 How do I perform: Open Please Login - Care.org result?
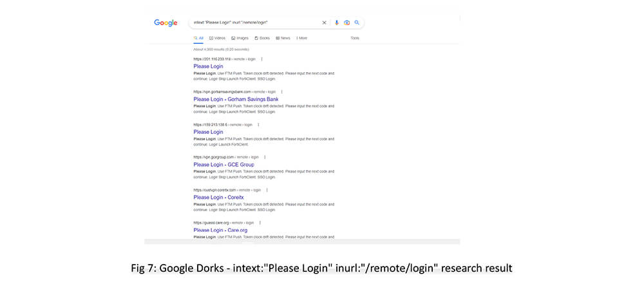tap(220, 230)
